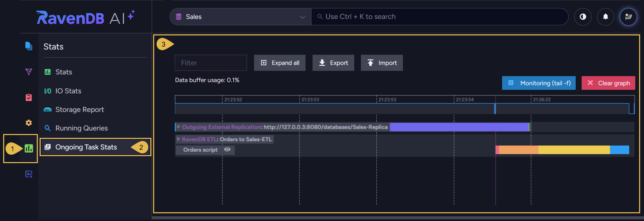Viewport: 644px width, 221px height.
Task: Open the Tasks clipboard icon
Action: [x=29, y=97]
